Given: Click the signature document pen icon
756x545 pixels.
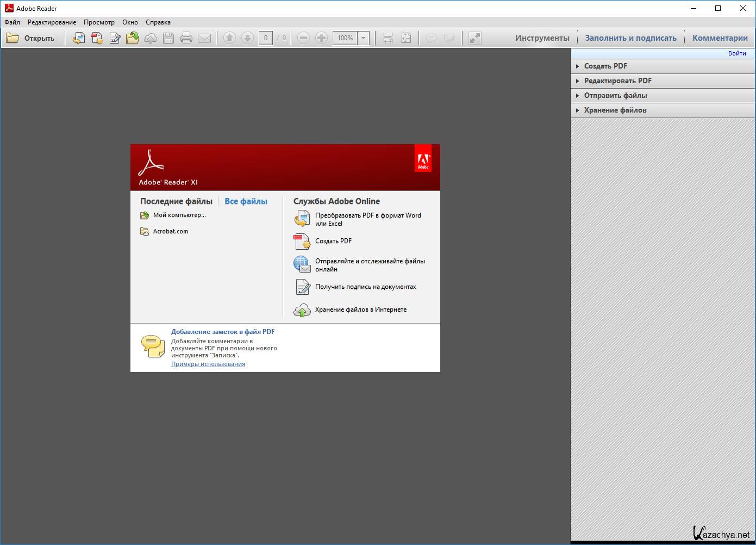Looking at the screenshot, I should click(302, 287).
